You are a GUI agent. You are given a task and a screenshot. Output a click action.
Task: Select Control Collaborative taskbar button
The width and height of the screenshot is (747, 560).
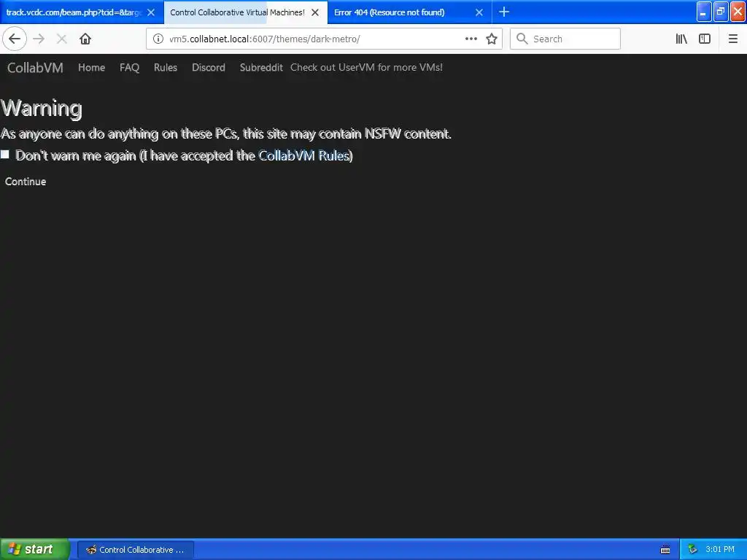136,550
